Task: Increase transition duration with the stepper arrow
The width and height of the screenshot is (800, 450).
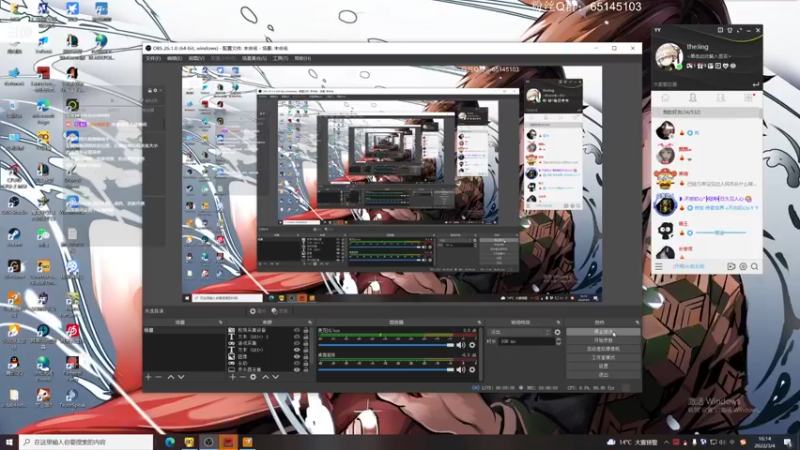Action: (x=558, y=339)
